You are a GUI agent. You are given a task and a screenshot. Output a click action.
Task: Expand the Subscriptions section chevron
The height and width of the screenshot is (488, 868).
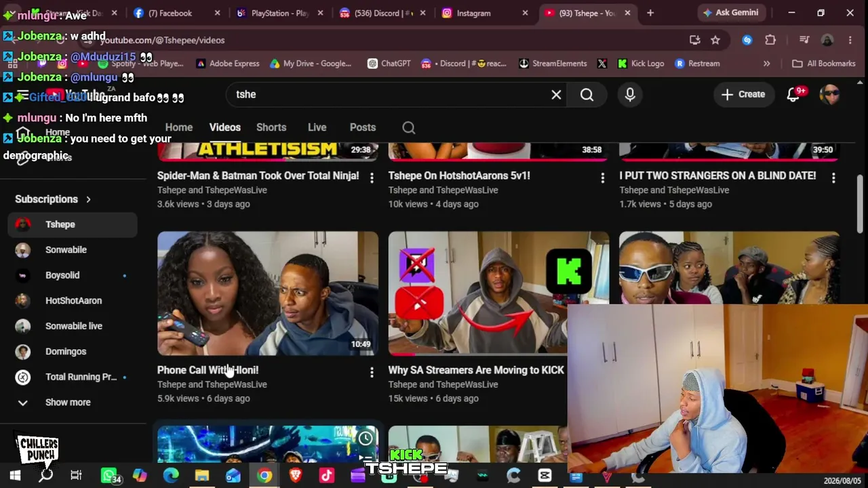88,199
